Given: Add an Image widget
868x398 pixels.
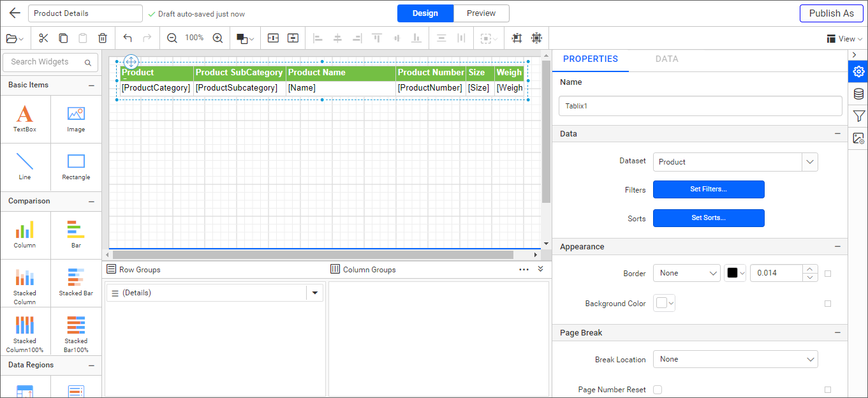Looking at the screenshot, I should [x=76, y=119].
